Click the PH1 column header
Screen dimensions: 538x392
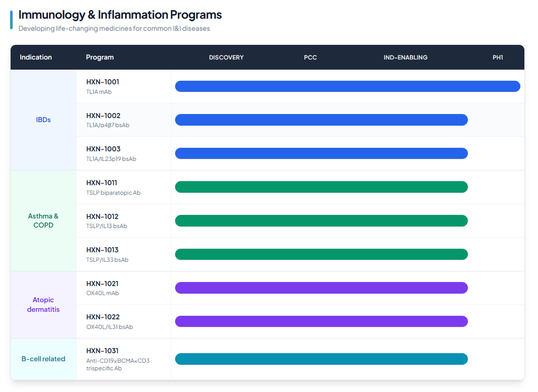tap(498, 58)
